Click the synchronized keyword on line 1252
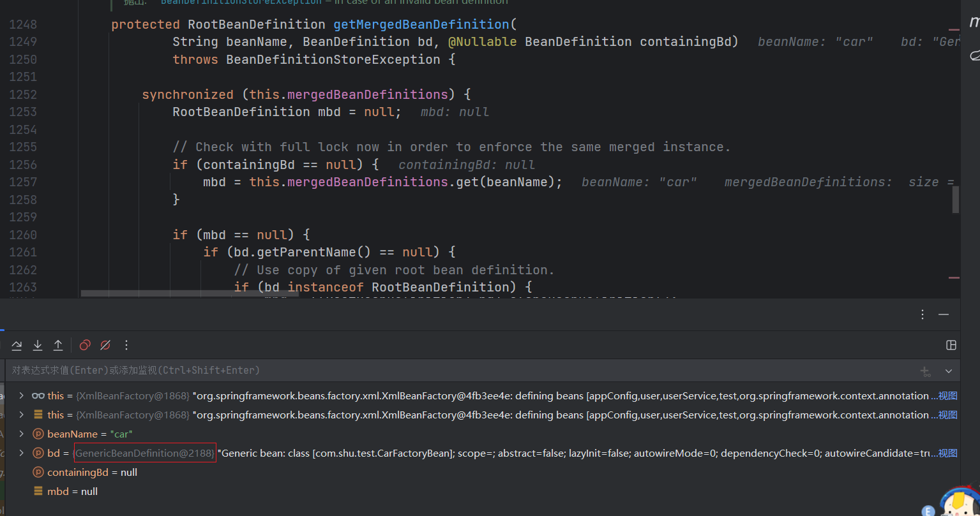This screenshot has width=980, height=516. 188,94
